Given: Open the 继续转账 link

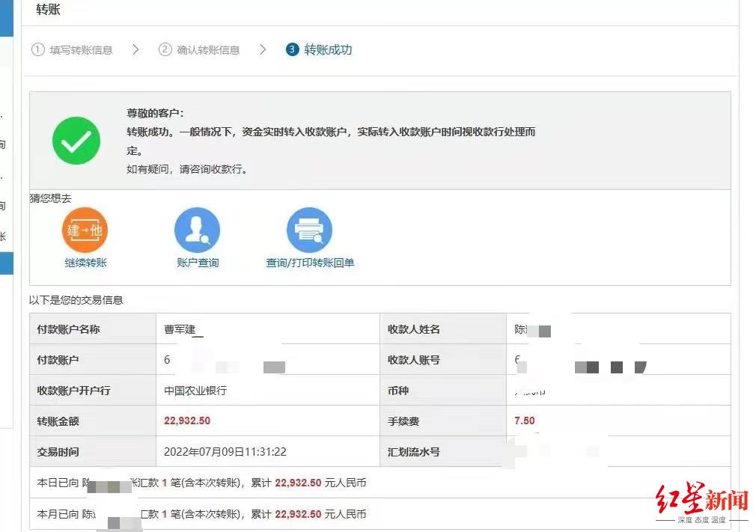Looking at the screenshot, I should point(86,263).
